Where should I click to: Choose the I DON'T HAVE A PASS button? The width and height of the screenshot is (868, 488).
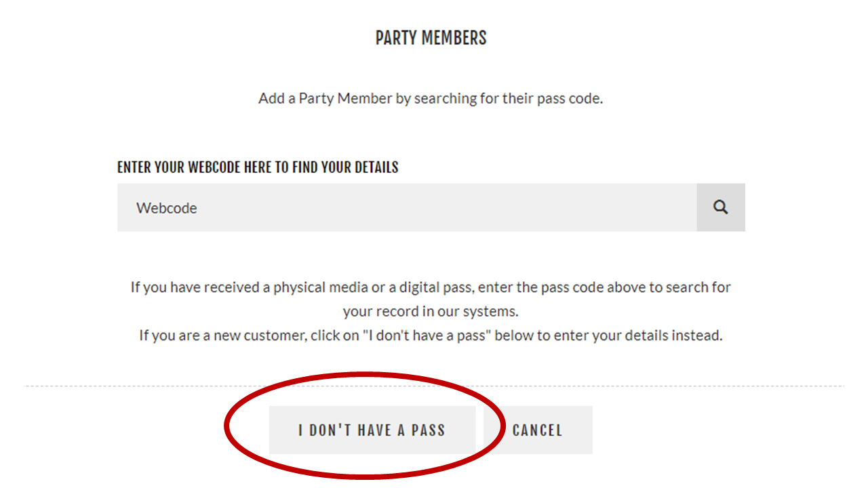click(x=372, y=430)
